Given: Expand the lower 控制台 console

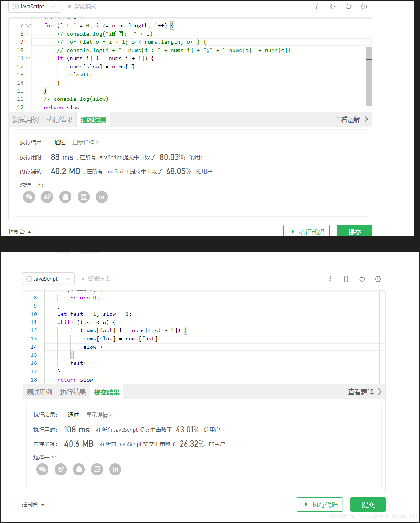Looking at the screenshot, I should tap(33, 504).
